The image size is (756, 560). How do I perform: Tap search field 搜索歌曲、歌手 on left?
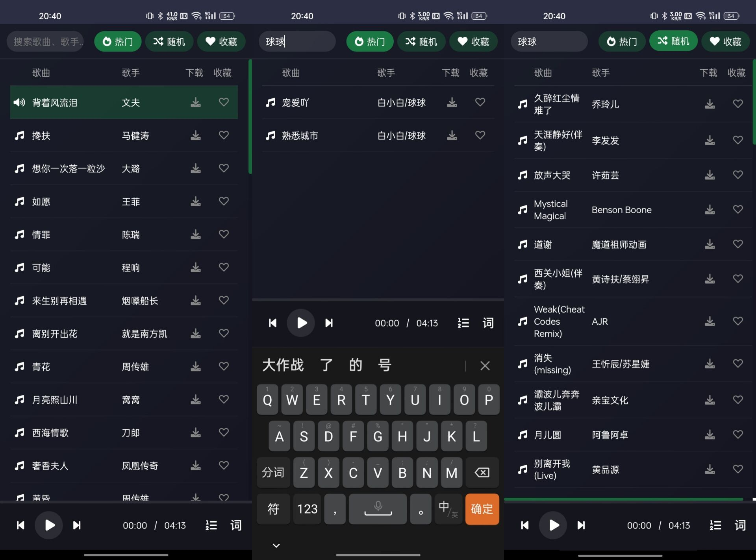45,41
